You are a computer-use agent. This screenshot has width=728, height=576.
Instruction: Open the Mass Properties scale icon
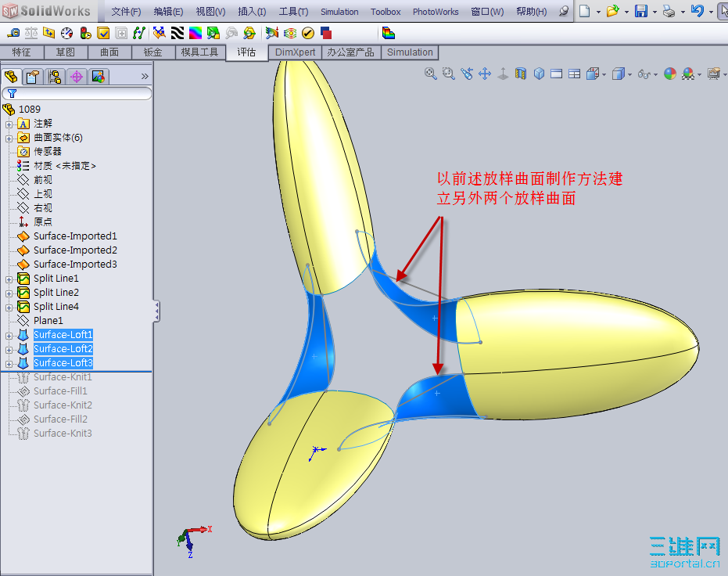point(31,33)
